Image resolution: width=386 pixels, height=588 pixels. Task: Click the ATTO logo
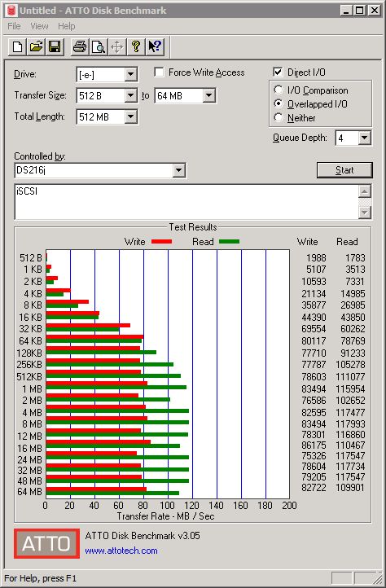coord(47,543)
